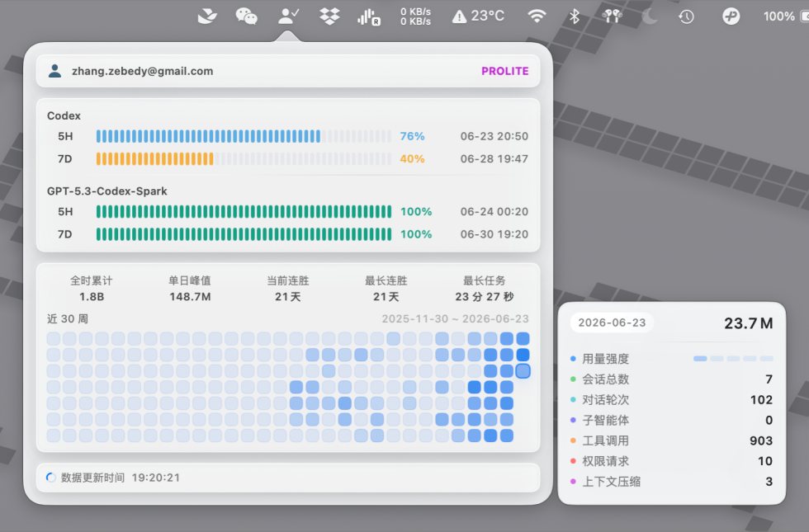The width and height of the screenshot is (809, 532).
Task: Click the 会话总数 row
Action: pyautogui.click(x=671, y=379)
